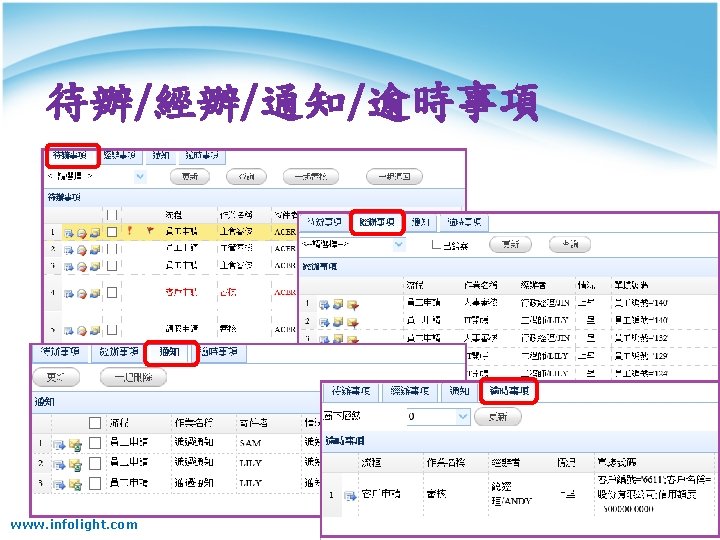Viewport: 720px width, 540px height.
Task: Toggle the 已結案 checkbox in 經辦事項 panel
Action: 436,245
